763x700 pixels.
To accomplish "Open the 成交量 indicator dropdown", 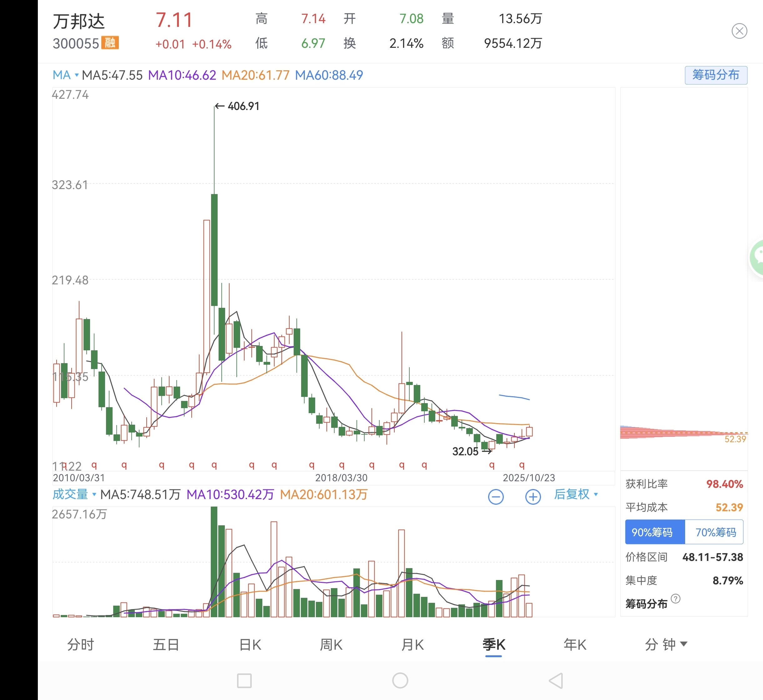I will point(74,494).
